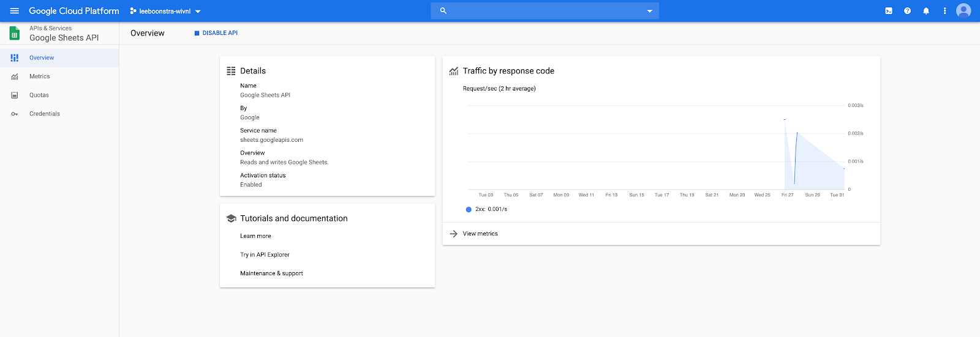Click the DISABLE API button
Viewport: 980px width, 337px height.
(x=216, y=33)
